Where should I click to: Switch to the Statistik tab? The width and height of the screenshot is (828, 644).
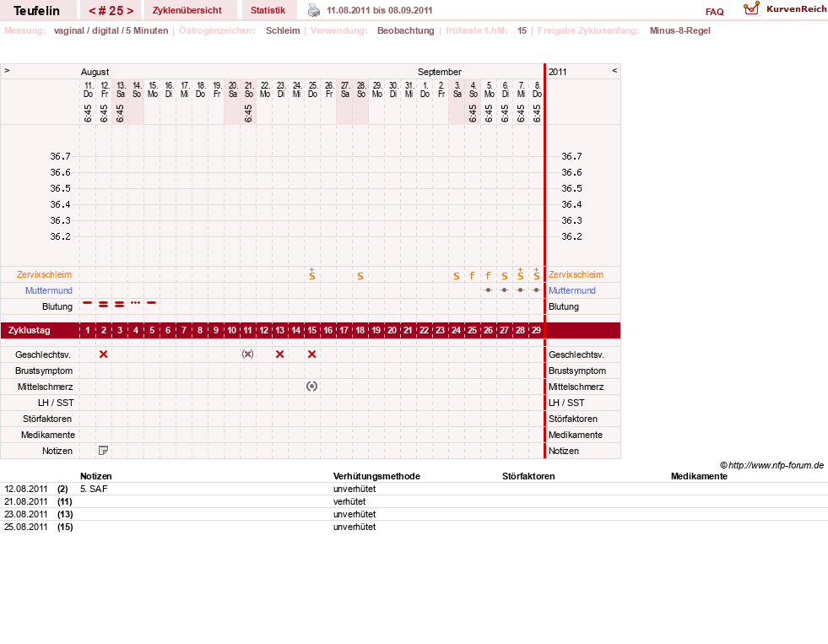(268, 10)
